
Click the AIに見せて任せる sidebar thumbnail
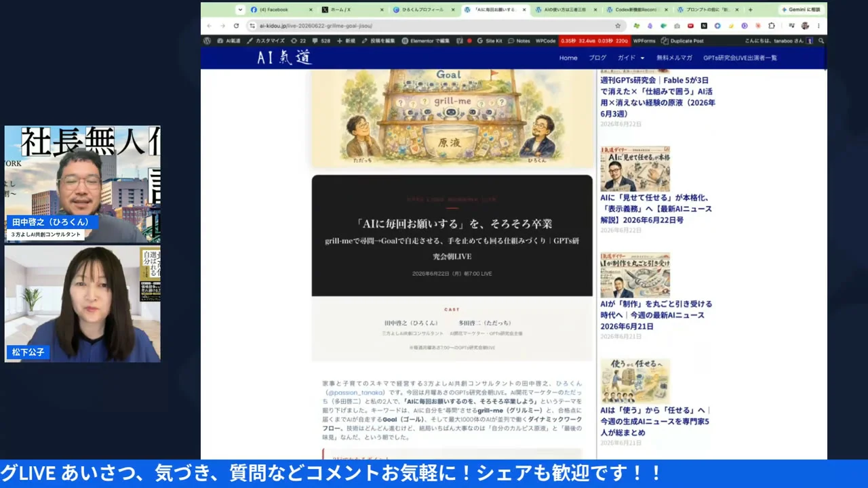(635, 168)
